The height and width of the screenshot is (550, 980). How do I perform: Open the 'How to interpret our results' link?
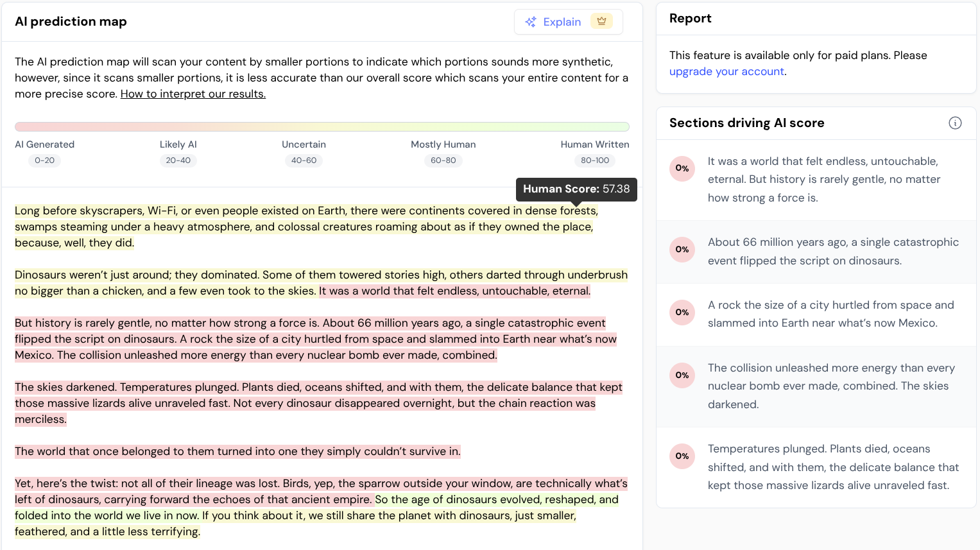tap(193, 94)
